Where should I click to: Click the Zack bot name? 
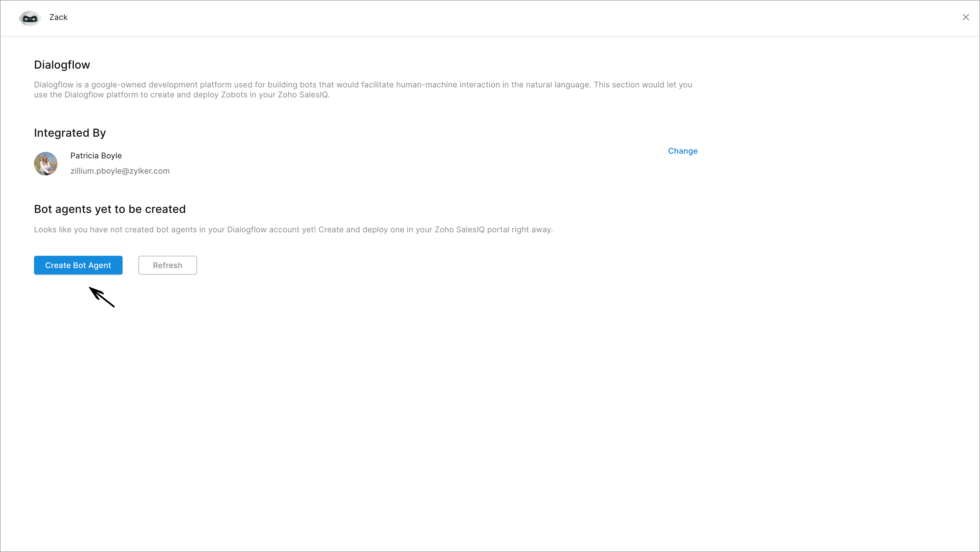click(x=58, y=18)
